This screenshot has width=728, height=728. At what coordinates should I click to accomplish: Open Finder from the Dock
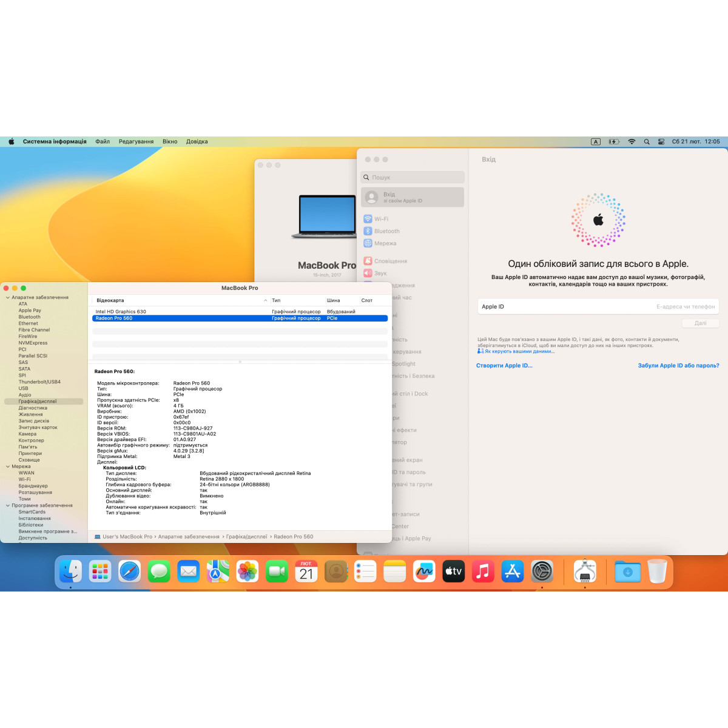coord(70,571)
